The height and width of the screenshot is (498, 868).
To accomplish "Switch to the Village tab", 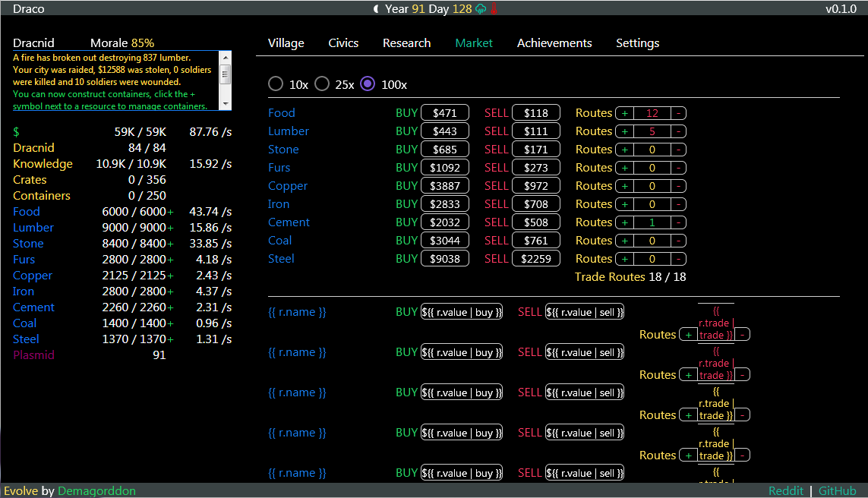I will (x=286, y=43).
